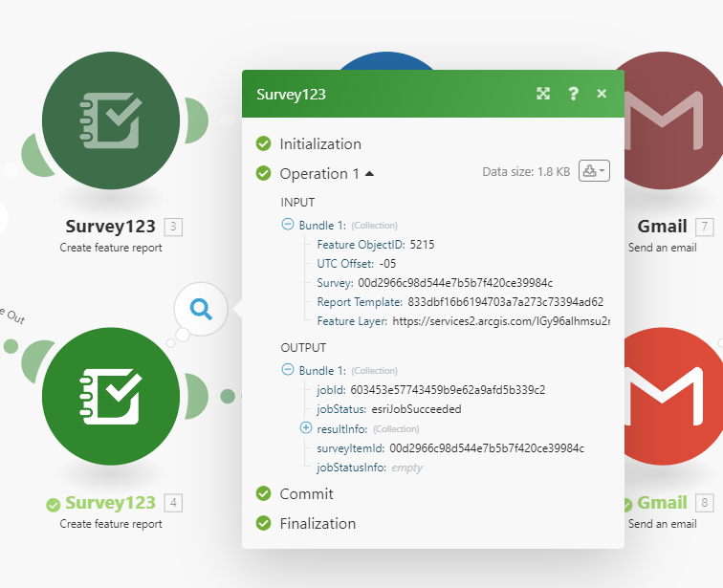Open the Survey123 module number 4
Image resolution: width=723 pixels, height=588 pixels.
click(x=111, y=396)
